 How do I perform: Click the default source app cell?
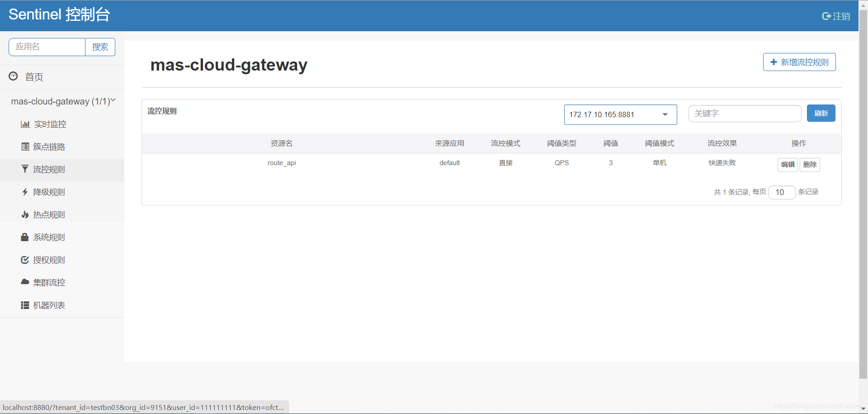click(449, 163)
